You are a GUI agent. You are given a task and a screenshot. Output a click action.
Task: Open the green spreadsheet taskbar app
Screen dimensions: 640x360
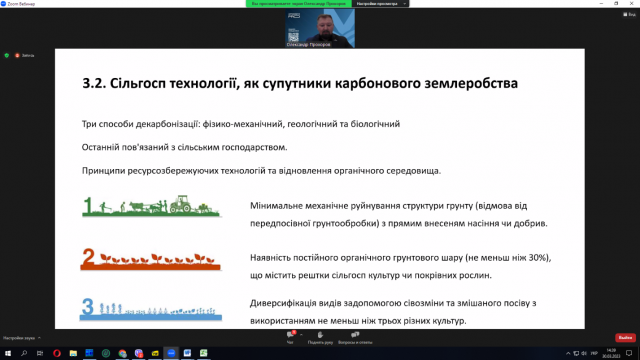point(204,353)
